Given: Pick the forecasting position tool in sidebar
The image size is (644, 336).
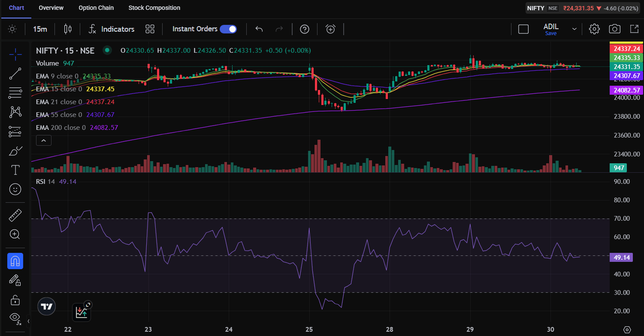Looking at the screenshot, I should click(x=15, y=132).
